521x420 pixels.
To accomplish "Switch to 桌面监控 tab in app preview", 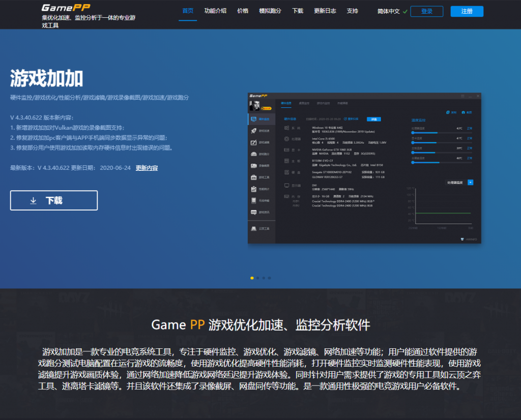I will tap(304, 103).
